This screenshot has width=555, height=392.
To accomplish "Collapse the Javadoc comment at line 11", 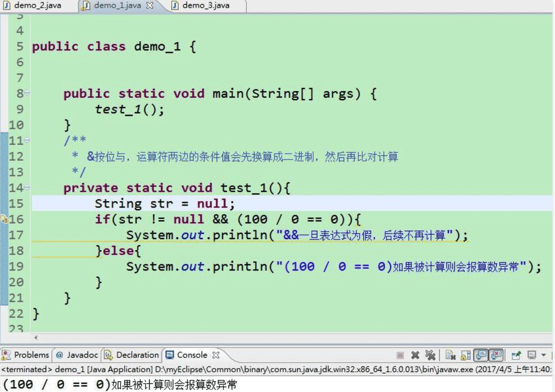I will [27, 140].
